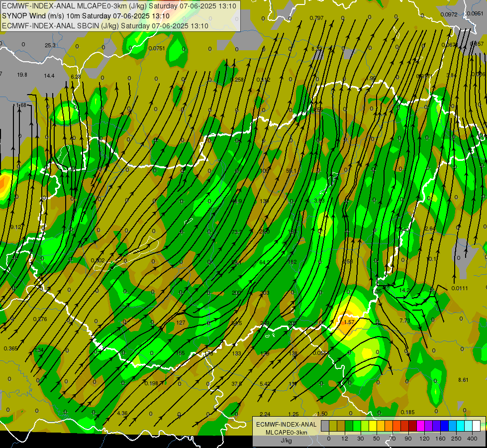This screenshot has height=448, width=487.
Task: Click the map value 8.32
Action: pyautogui.click(x=317, y=49)
